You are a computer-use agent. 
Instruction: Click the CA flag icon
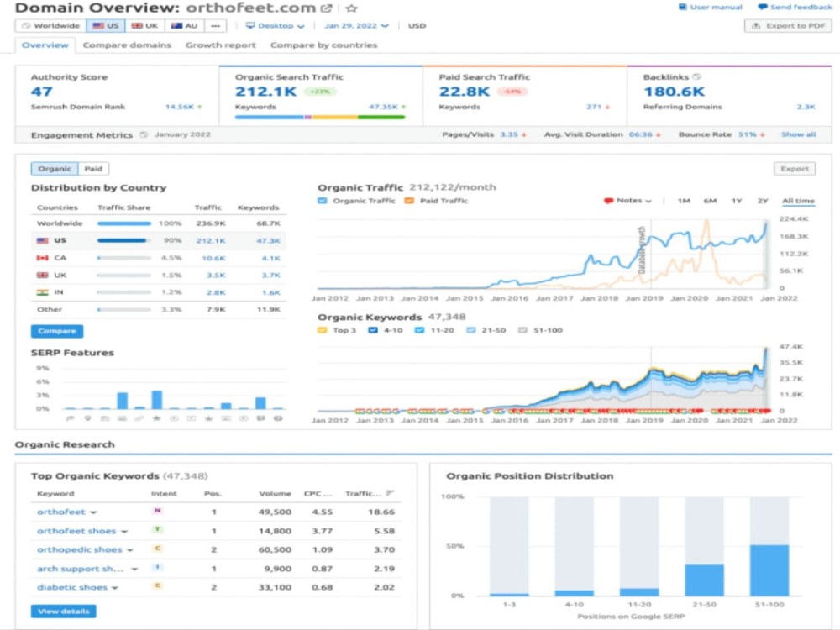pyautogui.click(x=42, y=258)
